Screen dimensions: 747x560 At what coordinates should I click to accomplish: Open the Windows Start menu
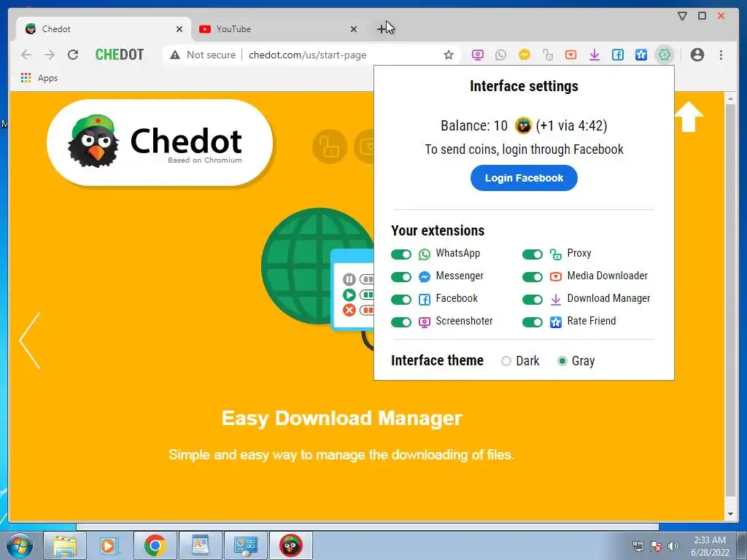pyautogui.click(x=20, y=545)
